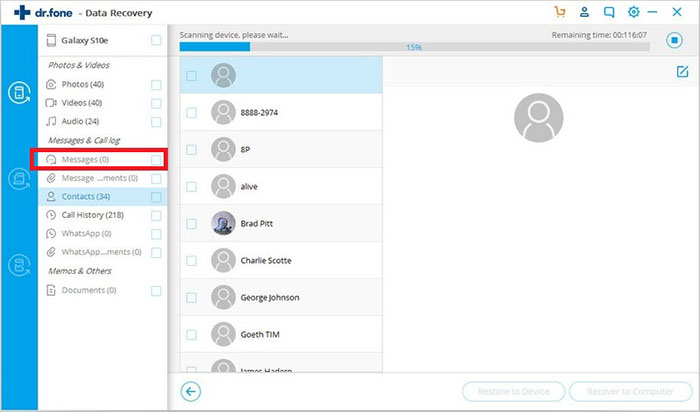Click the Recover to Computer button
The width and height of the screenshot is (700, 412).
point(630,391)
